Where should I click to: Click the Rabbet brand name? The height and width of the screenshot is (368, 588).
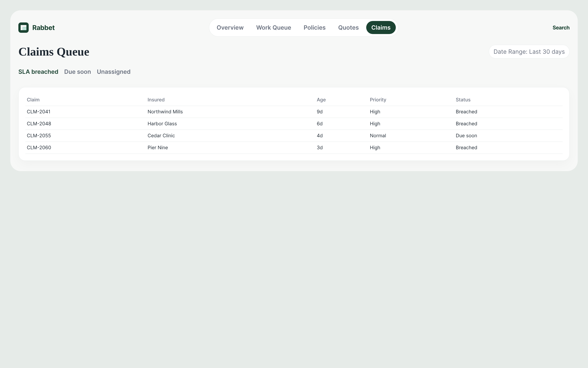click(44, 28)
